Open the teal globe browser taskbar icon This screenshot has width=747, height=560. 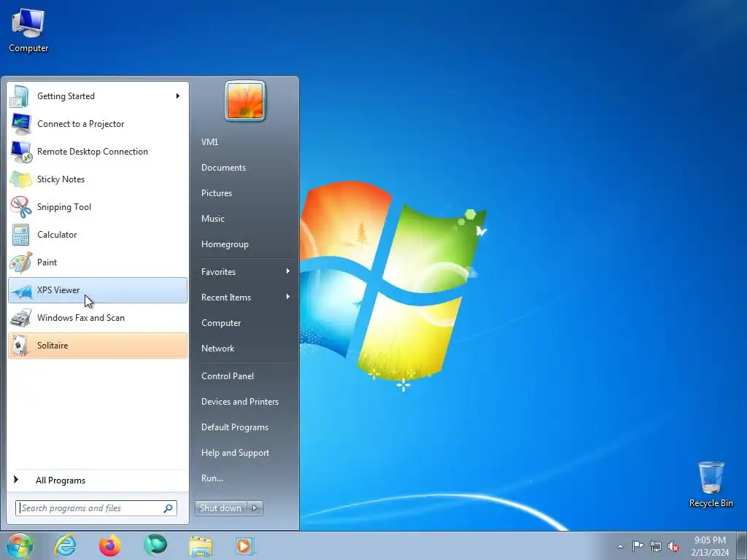(x=155, y=545)
